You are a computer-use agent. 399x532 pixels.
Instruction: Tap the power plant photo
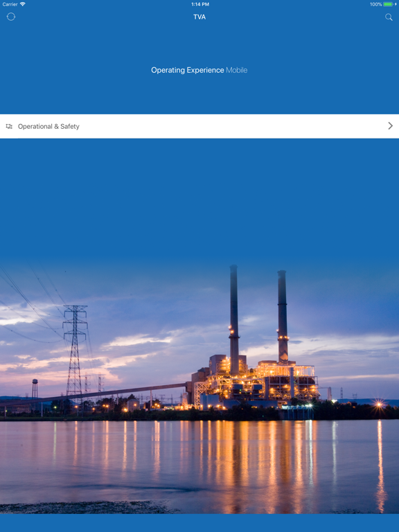(199, 387)
